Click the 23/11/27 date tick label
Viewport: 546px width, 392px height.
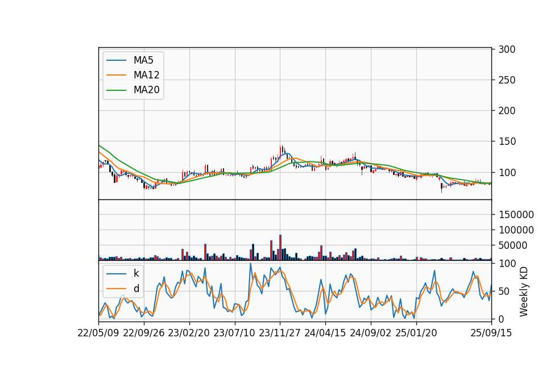click(280, 333)
